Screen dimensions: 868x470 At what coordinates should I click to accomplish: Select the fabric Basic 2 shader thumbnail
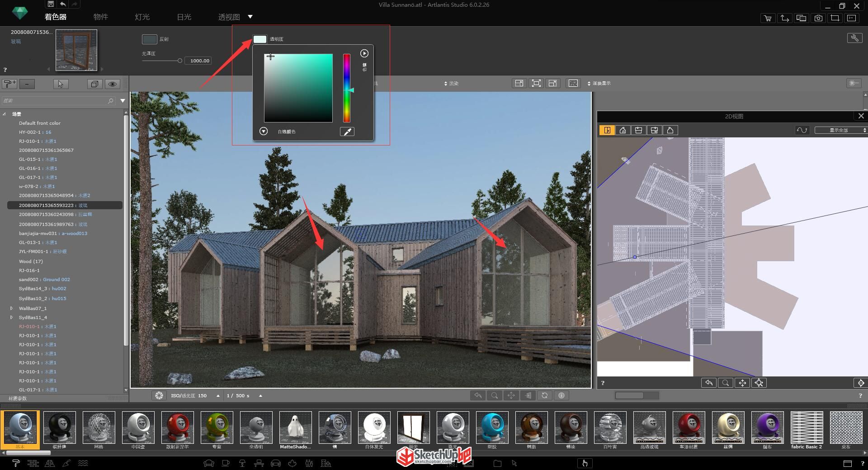807,428
